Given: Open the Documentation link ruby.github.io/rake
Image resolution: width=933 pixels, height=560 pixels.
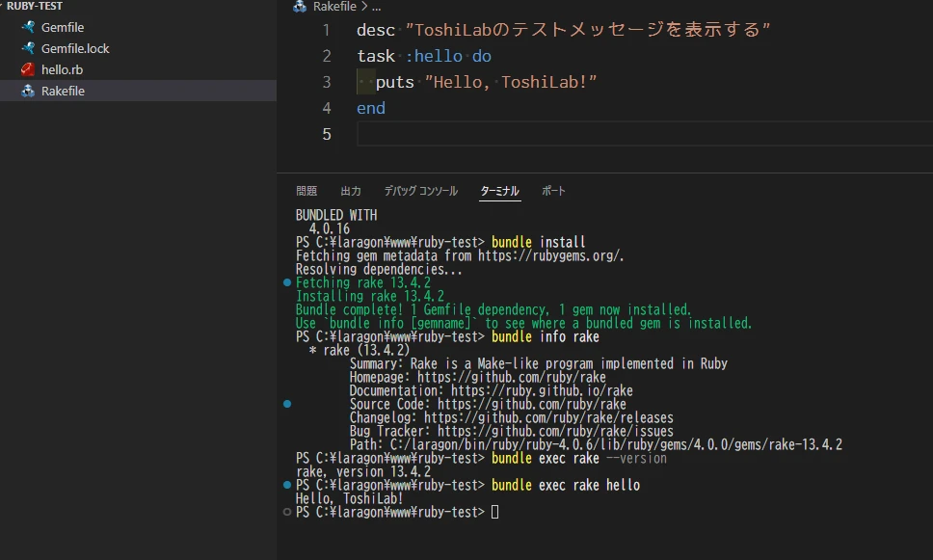Looking at the screenshot, I should click(542, 391).
